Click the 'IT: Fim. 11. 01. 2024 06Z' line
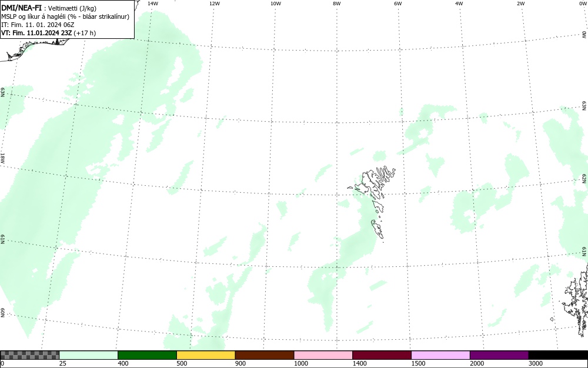 click(x=38, y=25)
